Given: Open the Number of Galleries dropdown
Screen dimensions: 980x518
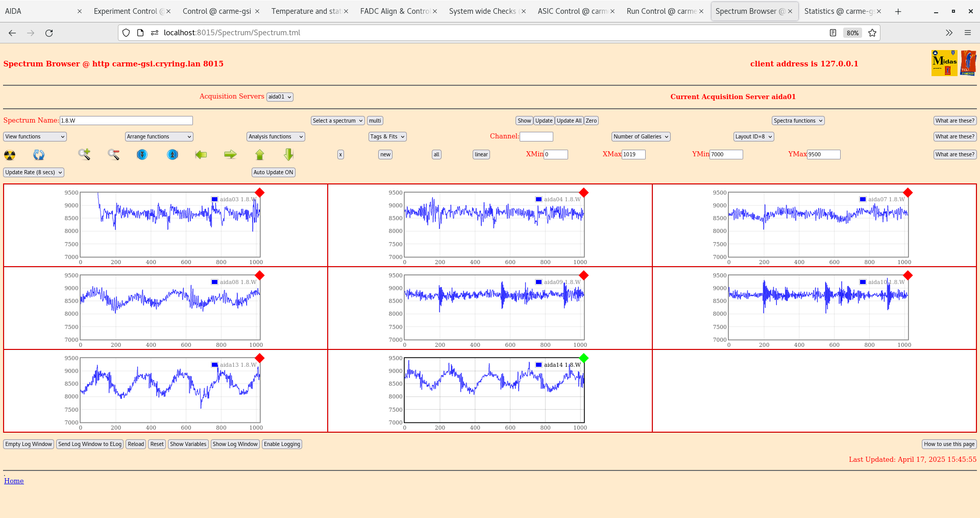Looking at the screenshot, I should (641, 136).
